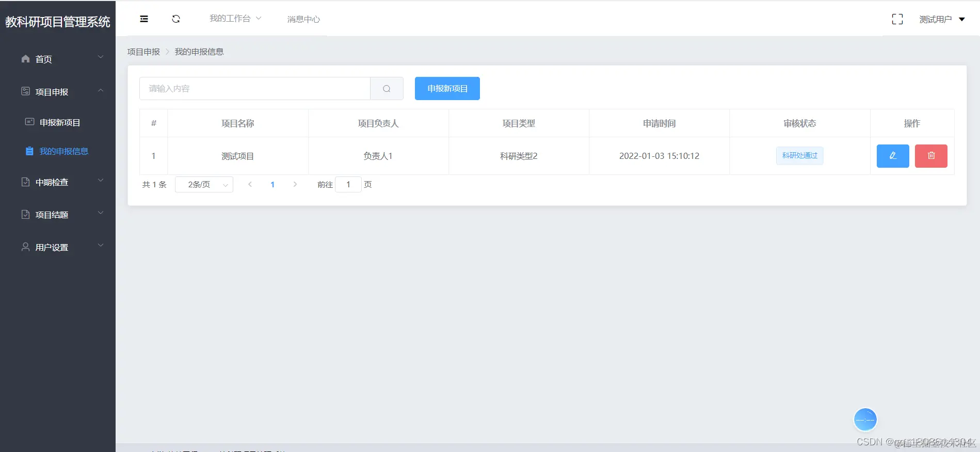This screenshot has width=980, height=452.
Task: Click the 审核状态 column header
Action: (800, 123)
